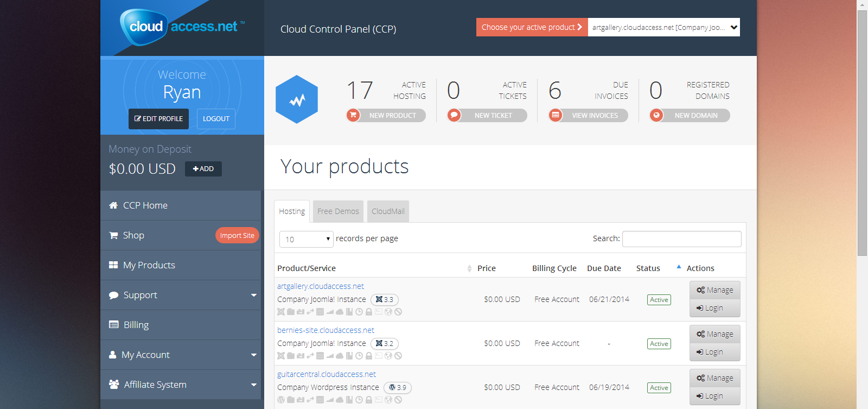
Task: Click the New Product button
Action: (386, 116)
